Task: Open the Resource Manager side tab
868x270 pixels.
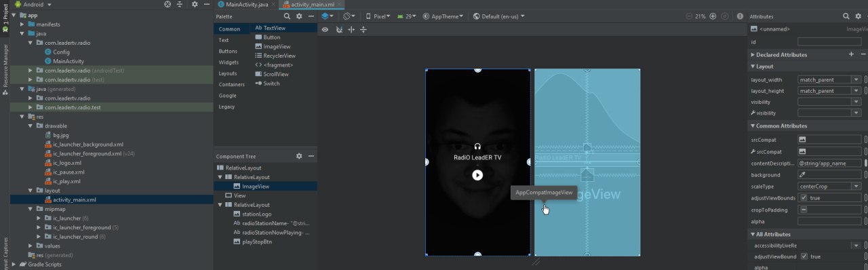Action: [5, 69]
